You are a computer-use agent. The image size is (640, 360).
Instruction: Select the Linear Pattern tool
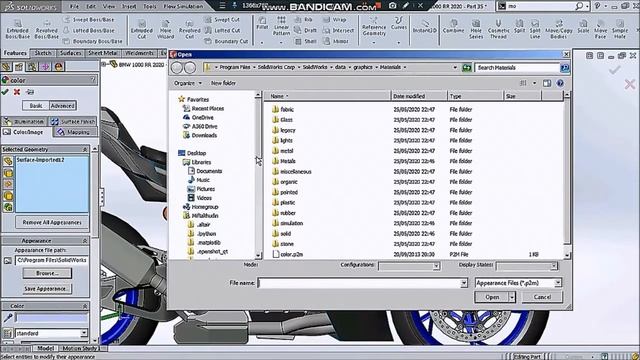pos(281,26)
